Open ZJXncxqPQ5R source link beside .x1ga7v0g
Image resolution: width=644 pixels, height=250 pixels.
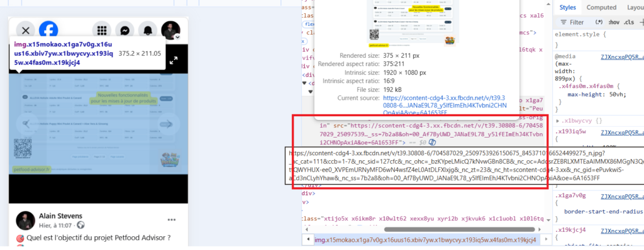point(622,196)
